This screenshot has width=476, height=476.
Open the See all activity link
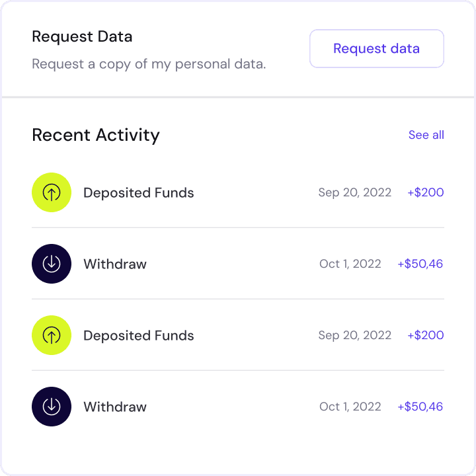[426, 135]
